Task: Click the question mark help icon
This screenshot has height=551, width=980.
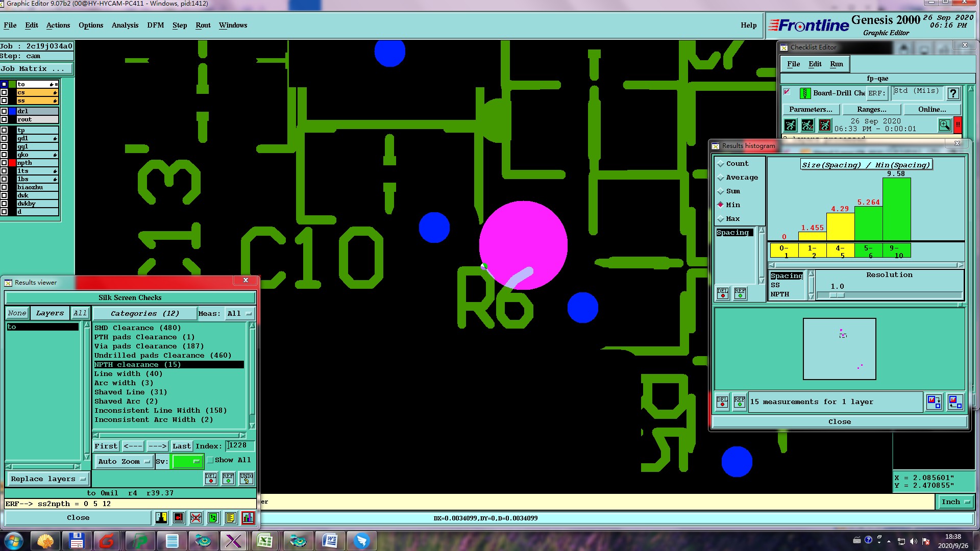Action: [x=953, y=93]
